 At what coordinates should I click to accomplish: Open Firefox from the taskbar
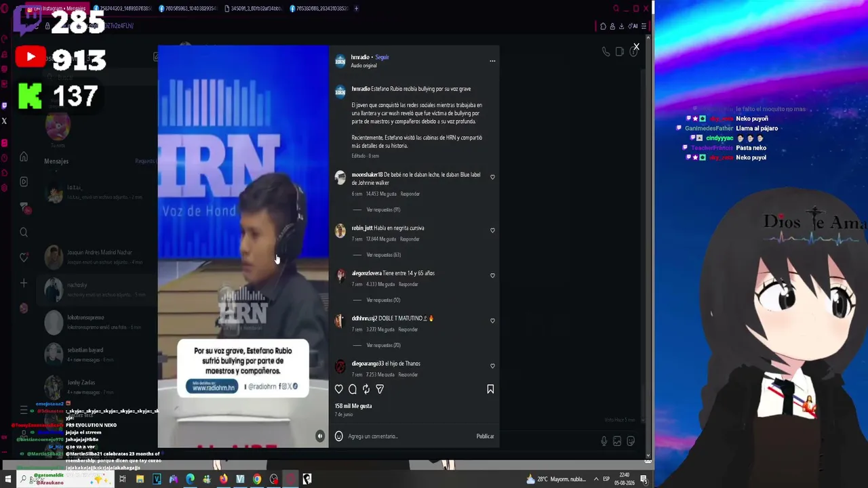click(x=223, y=479)
